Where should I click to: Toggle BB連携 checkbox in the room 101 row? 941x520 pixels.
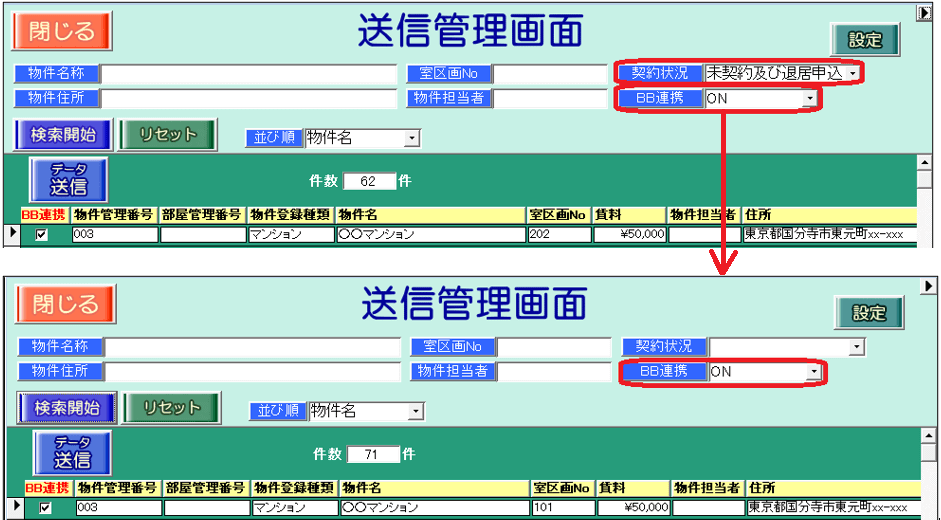point(45,508)
